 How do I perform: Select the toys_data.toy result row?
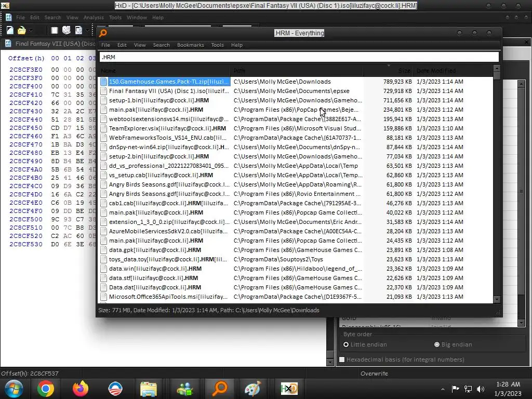[295, 259]
